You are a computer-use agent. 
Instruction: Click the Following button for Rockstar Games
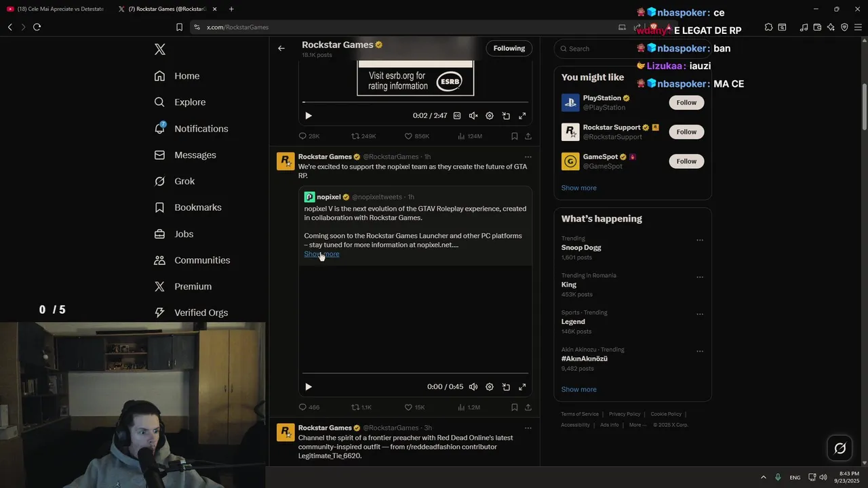509,48
